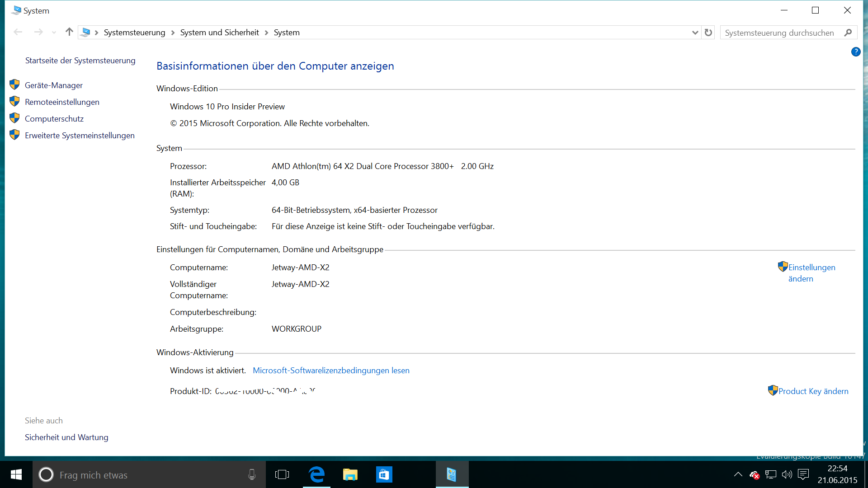This screenshot has height=488, width=868.
Task: Open the recent locations dropdown arrow
Action: point(54,33)
